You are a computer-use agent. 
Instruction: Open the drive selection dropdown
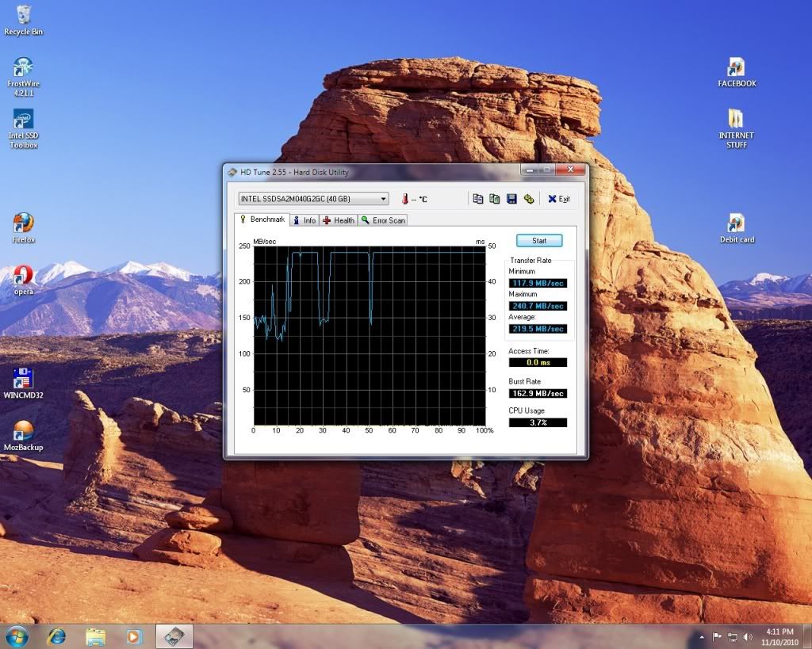coord(313,199)
